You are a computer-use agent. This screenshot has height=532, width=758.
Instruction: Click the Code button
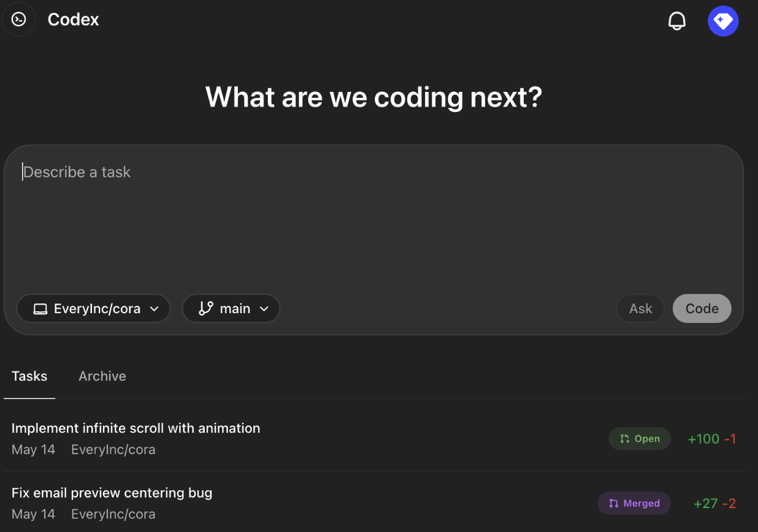click(x=702, y=308)
